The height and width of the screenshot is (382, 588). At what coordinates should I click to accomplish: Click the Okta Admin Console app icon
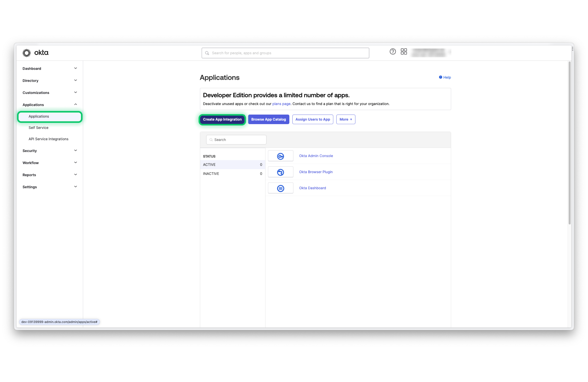click(x=280, y=156)
